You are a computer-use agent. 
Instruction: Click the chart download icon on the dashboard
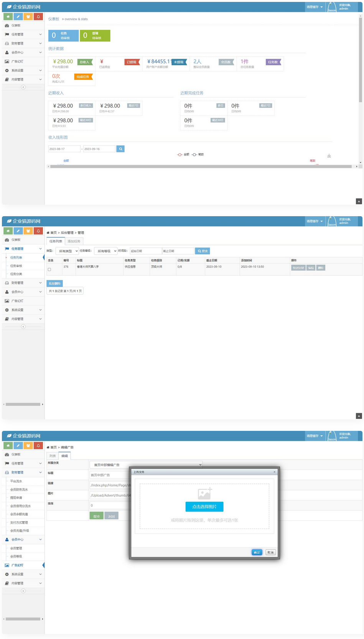tap(329, 156)
